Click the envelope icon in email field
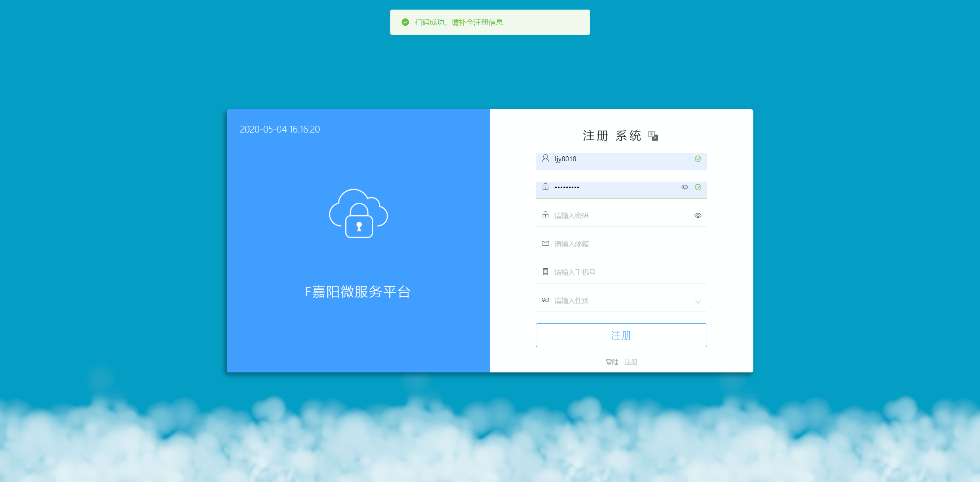This screenshot has width=980, height=482. point(546,244)
